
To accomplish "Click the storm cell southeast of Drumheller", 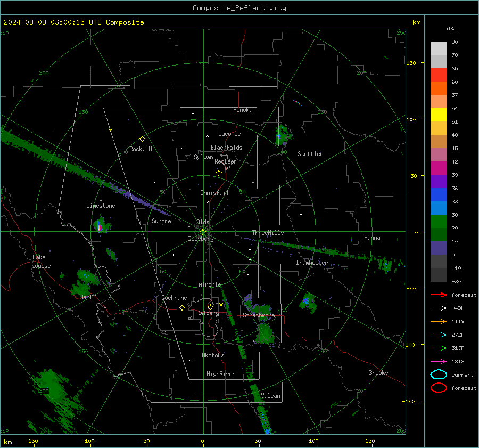I will tap(307, 303).
